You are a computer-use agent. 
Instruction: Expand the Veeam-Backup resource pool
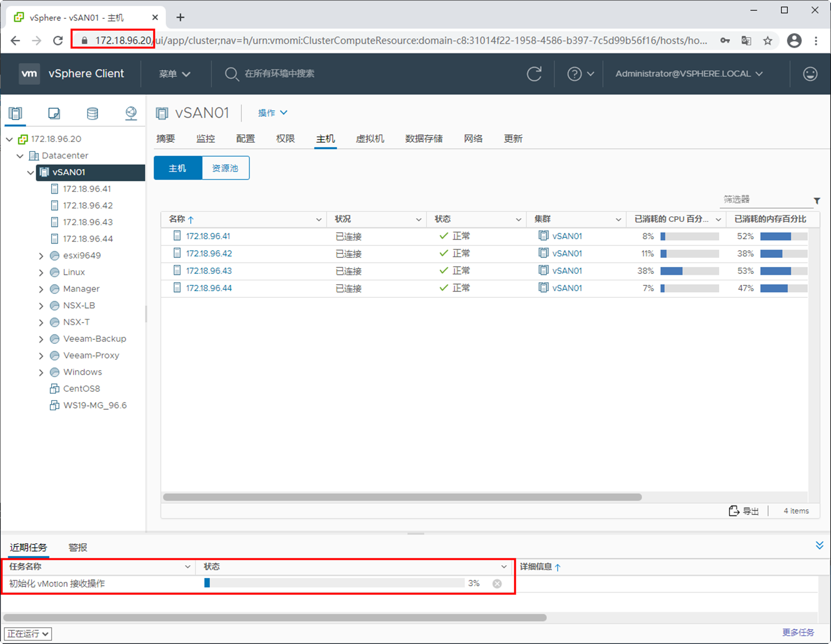[x=41, y=339]
